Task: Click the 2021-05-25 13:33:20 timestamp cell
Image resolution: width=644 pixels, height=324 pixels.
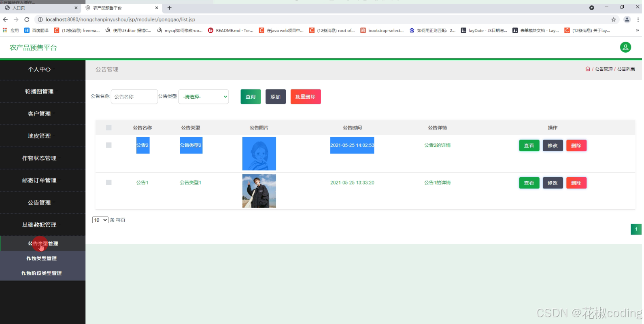Action: [352, 182]
